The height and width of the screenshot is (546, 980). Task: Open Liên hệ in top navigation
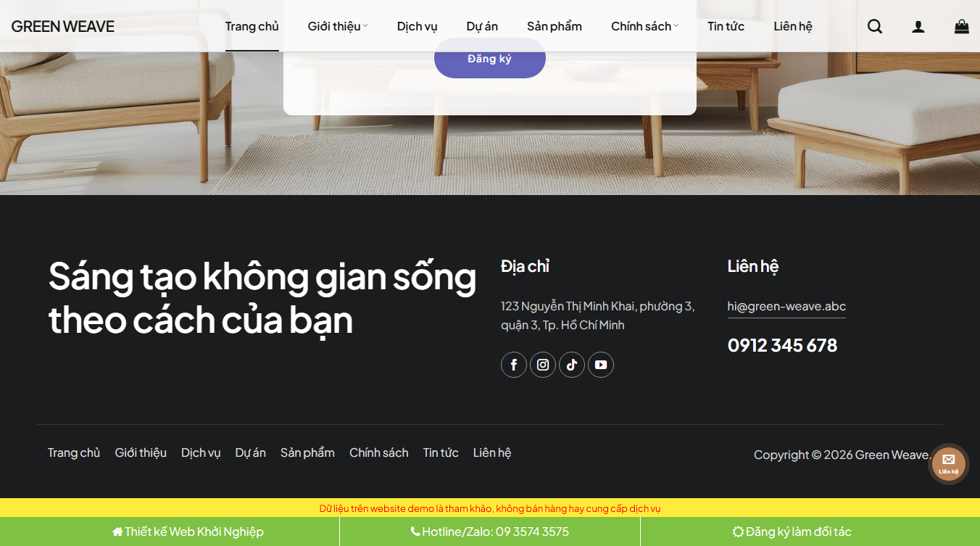pyautogui.click(x=793, y=26)
